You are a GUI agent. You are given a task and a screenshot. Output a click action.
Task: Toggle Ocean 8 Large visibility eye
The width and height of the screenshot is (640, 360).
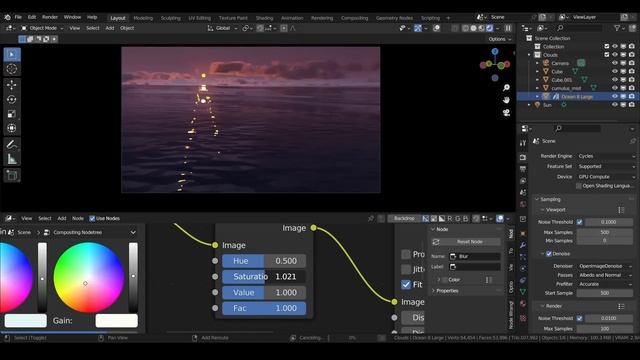tap(615, 96)
